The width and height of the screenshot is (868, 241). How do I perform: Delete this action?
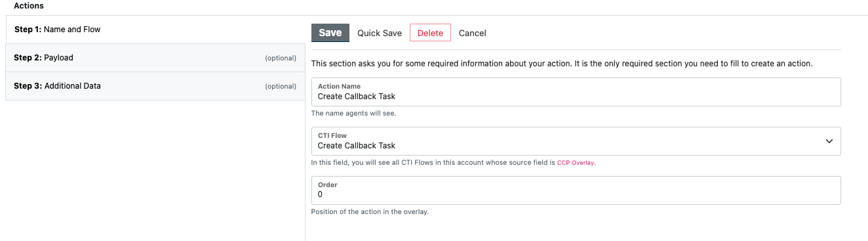(430, 33)
